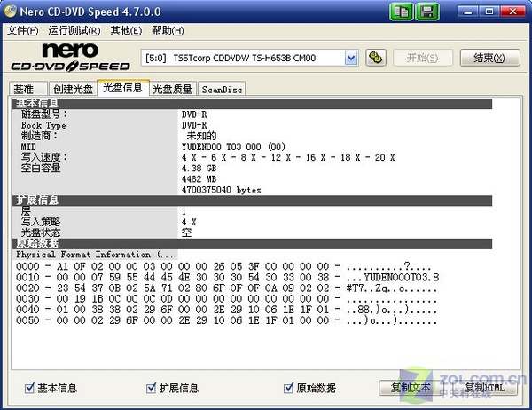Click the 4700375040 bytes capacity value
Viewport: 532px width, 410px height.
coord(221,190)
